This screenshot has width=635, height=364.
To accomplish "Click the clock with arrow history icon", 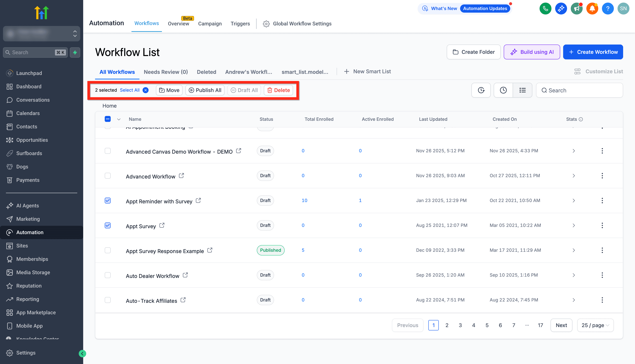I will pyautogui.click(x=481, y=90).
